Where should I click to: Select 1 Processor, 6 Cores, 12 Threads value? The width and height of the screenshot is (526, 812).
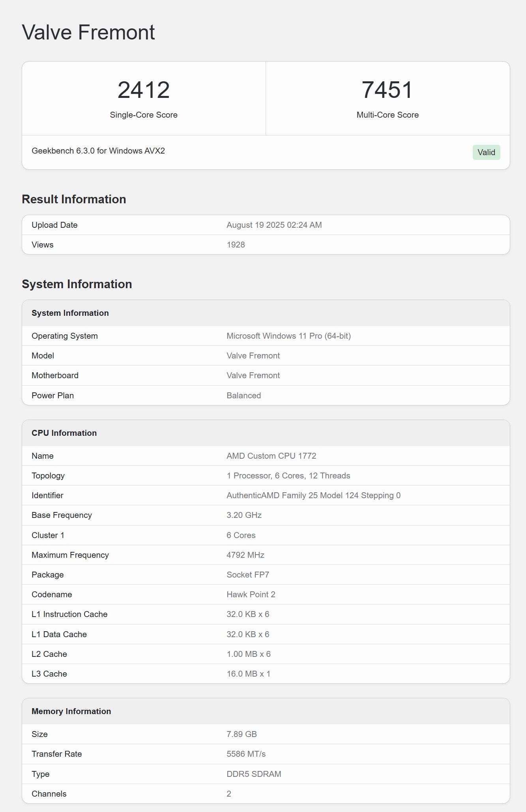288,476
